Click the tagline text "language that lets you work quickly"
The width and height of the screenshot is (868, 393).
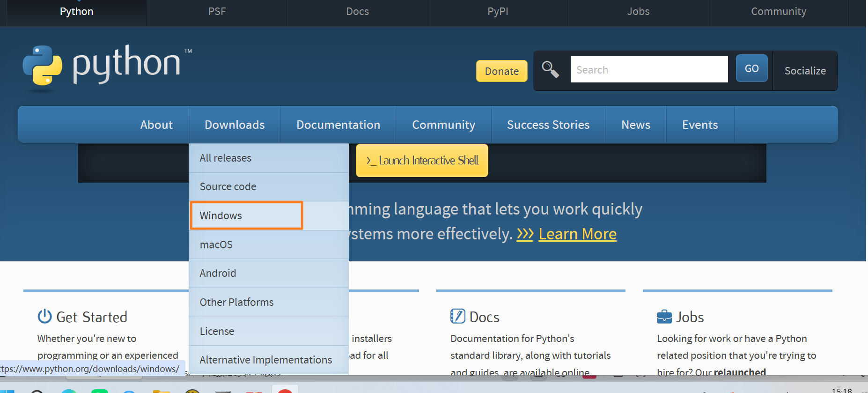coord(518,209)
